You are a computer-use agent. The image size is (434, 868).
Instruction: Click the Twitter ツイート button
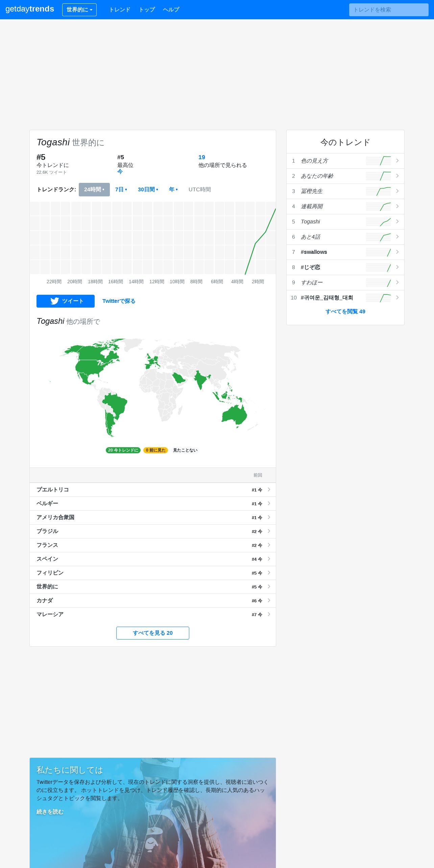(x=66, y=301)
